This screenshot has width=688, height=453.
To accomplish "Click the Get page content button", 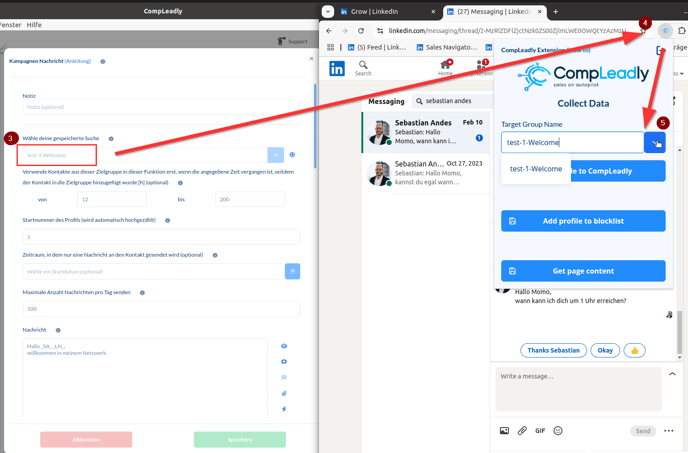I will tap(583, 271).
